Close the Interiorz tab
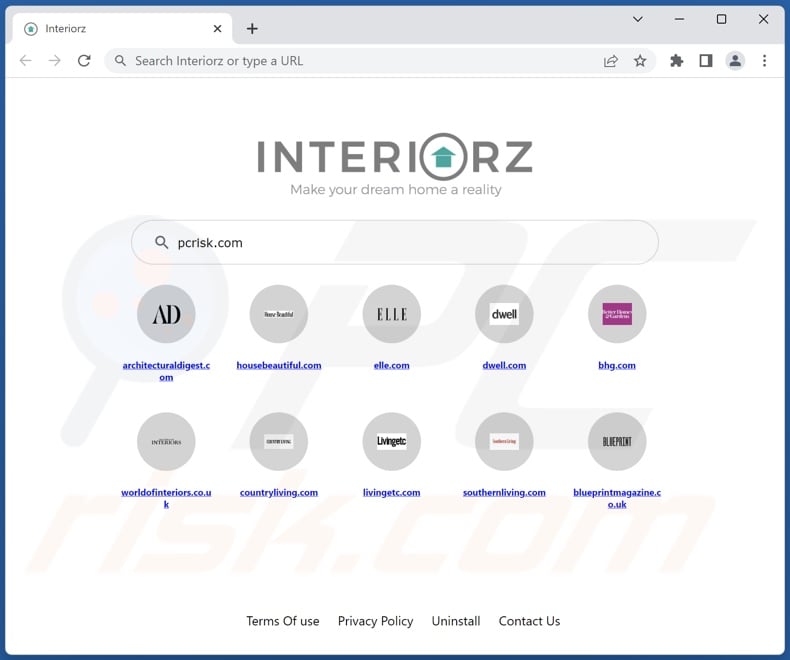The image size is (790, 660). pyautogui.click(x=217, y=29)
